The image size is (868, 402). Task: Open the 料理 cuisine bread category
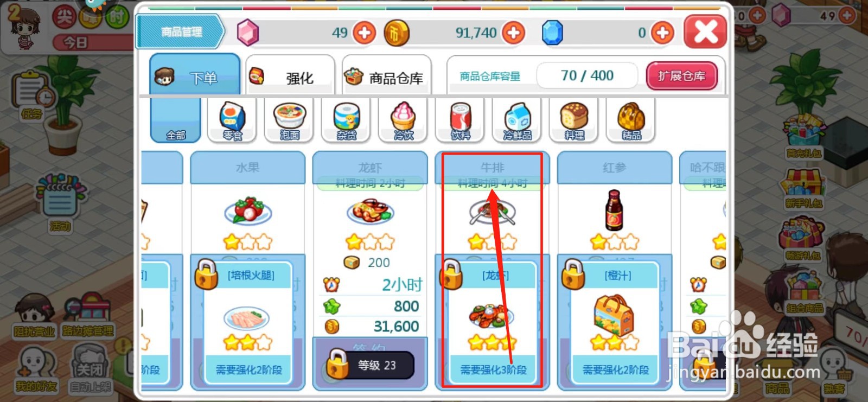coord(574,120)
